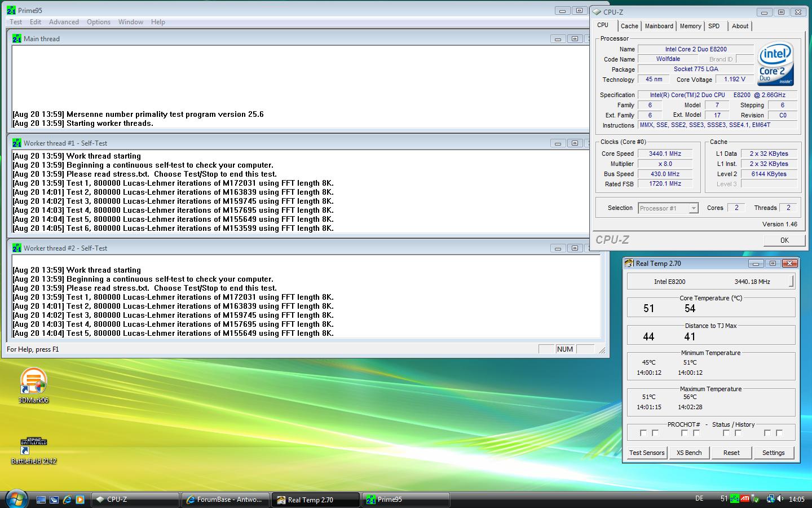Click Show Desktop in Quick Launch
Viewport: 812px width, 508px height.
pos(41,500)
